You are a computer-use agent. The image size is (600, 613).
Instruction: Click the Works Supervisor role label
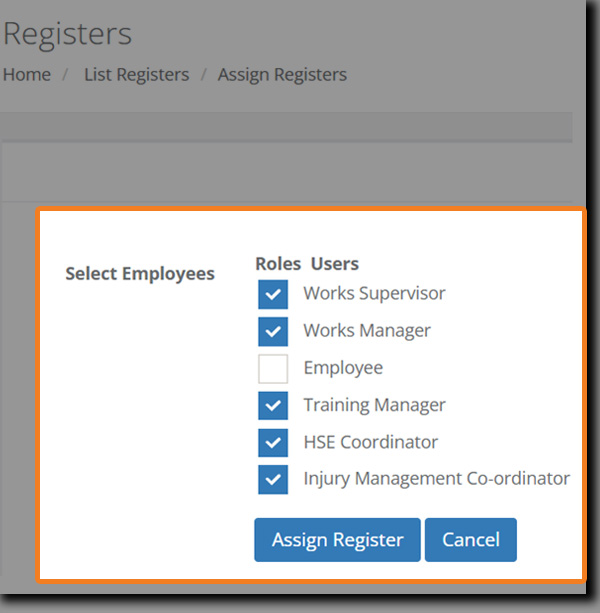click(x=374, y=294)
